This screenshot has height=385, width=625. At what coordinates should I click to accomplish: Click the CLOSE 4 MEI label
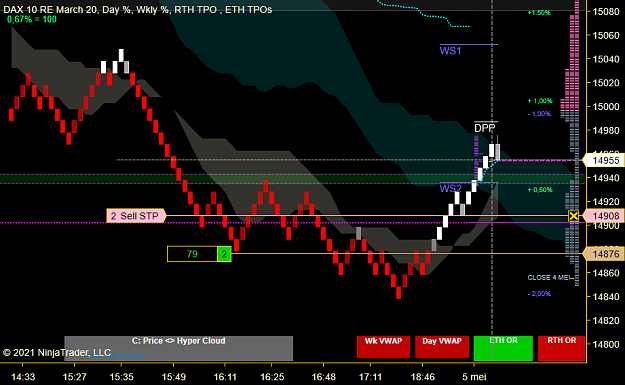[x=549, y=277]
